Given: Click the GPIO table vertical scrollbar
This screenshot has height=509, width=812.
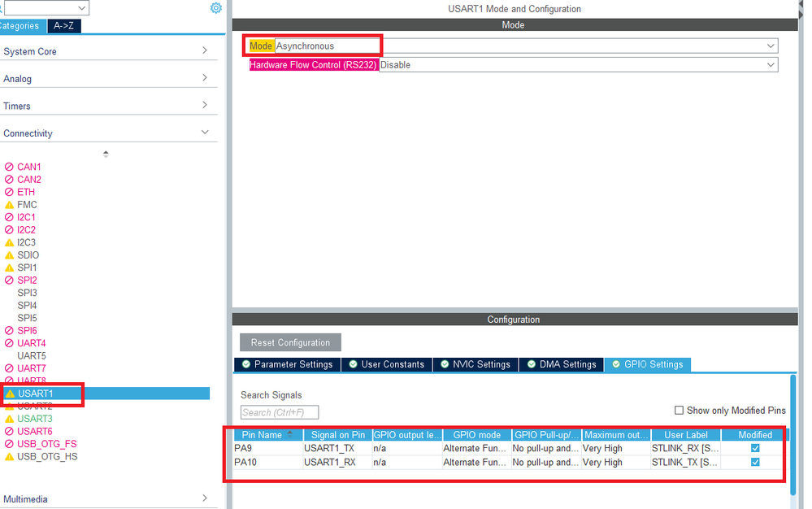Looking at the screenshot, I should pyautogui.click(x=792, y=435).
